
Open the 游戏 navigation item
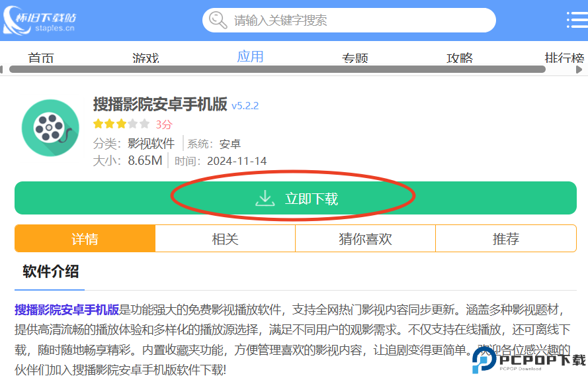146,58
